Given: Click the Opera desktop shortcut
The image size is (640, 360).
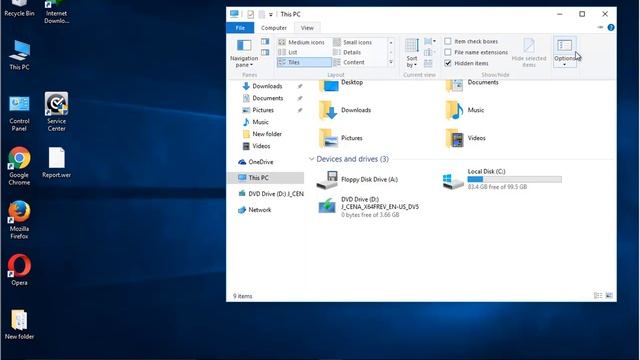Looking at the screenshot, I should (x=19, y=270).
